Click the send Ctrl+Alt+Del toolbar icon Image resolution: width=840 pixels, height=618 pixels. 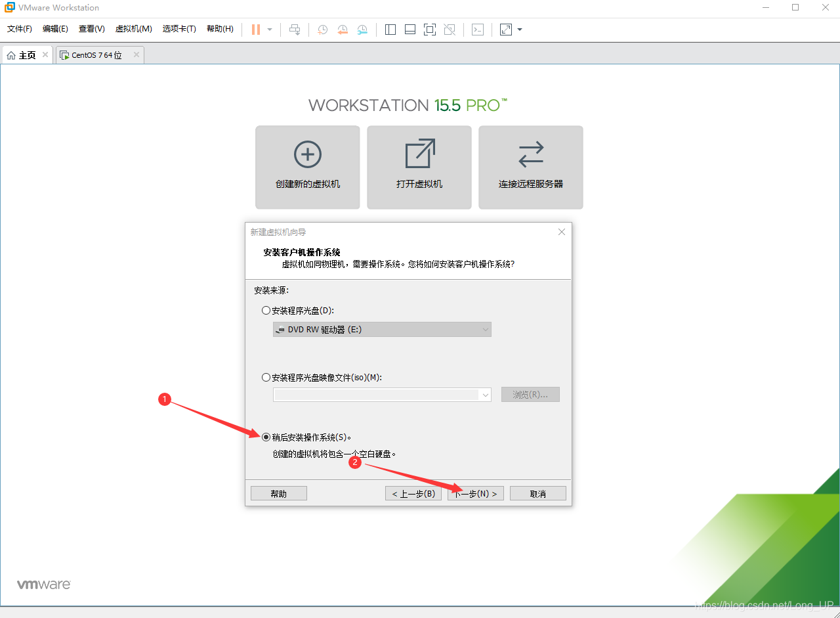295,30
